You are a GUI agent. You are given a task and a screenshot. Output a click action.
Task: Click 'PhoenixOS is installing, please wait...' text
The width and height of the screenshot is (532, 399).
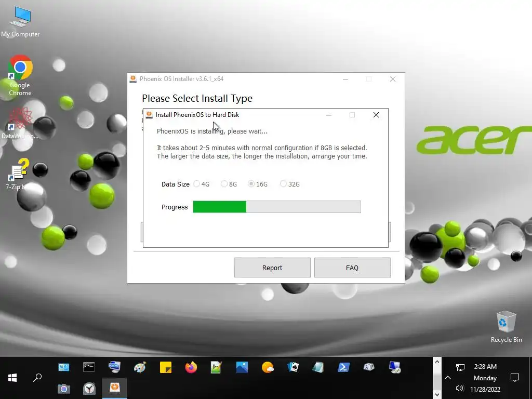(x=212, y=131)
